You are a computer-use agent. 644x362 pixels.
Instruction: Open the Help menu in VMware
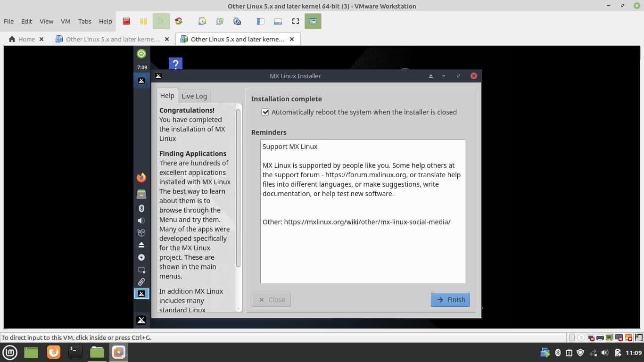click(x=106, y=21)
